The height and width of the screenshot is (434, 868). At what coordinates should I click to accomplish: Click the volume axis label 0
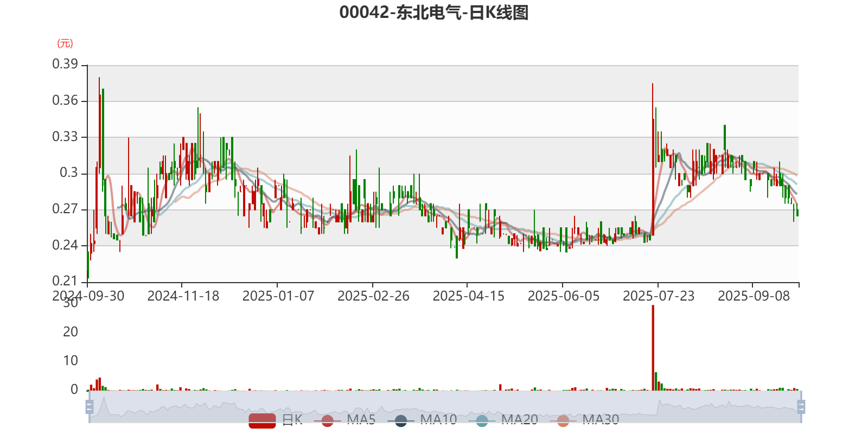coord(74,390)
